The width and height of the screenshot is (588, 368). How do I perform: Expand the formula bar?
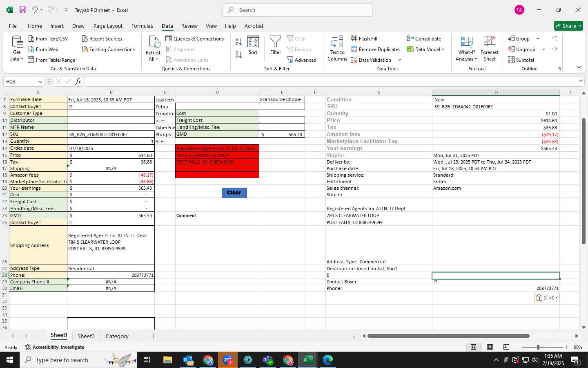[x=581, y=81]
